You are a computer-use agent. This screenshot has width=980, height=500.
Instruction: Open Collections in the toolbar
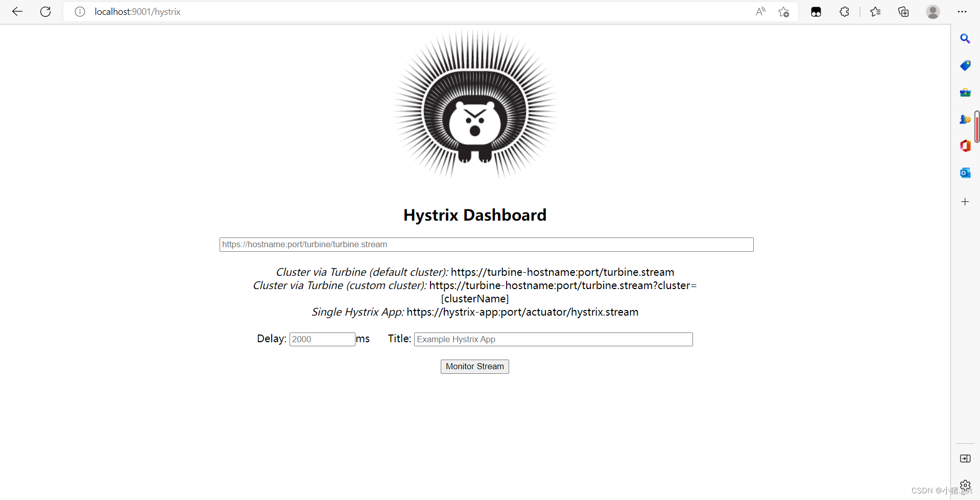tap(903, 11)
